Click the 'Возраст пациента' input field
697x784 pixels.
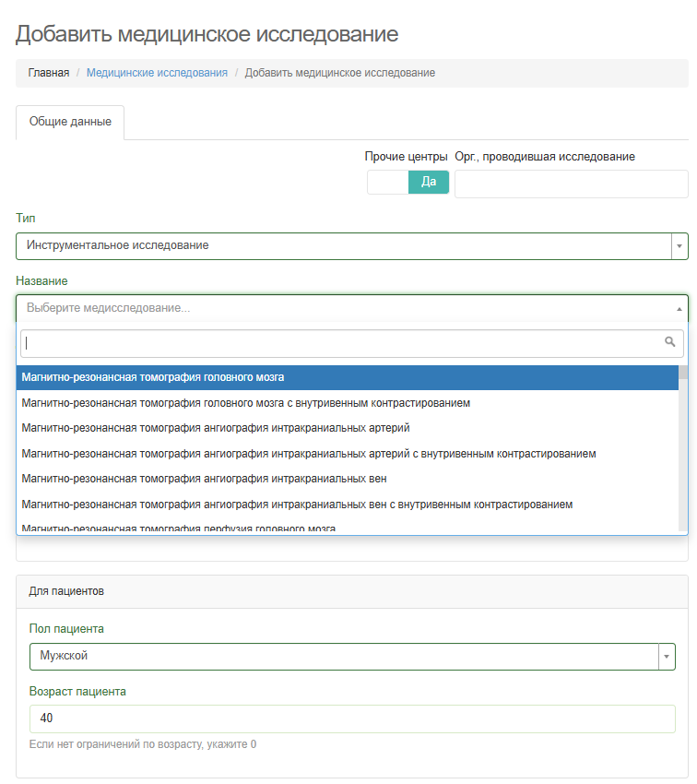(352, 719)
